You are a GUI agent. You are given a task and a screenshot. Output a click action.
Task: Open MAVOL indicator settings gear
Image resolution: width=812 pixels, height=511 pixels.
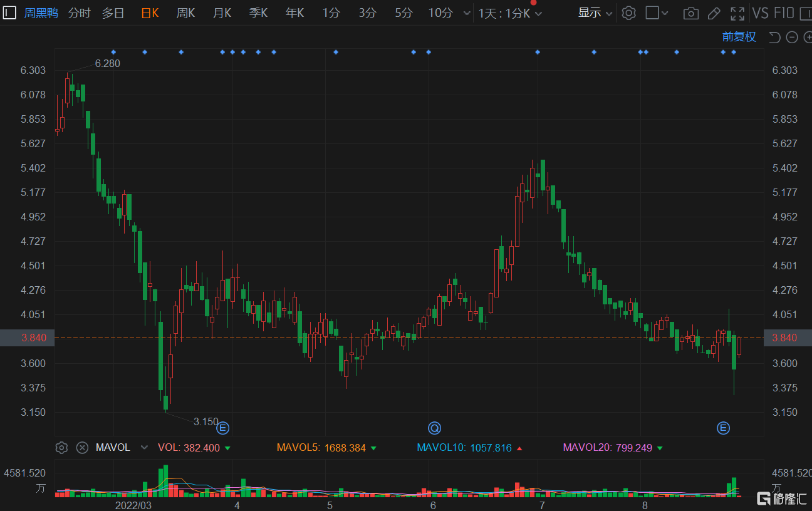pos(61,448)
